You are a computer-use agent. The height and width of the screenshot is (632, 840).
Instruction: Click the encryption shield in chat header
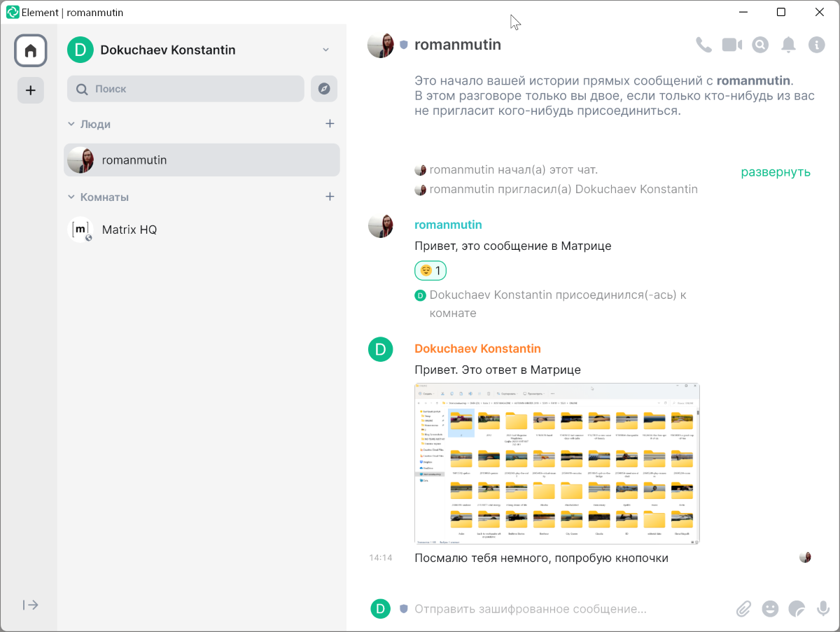click(404, 45)
